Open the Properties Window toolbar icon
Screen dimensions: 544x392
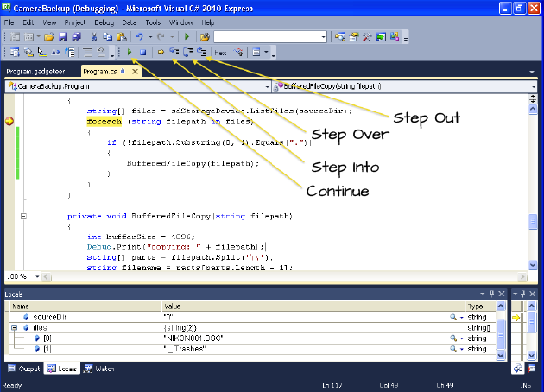coord(353,37)
